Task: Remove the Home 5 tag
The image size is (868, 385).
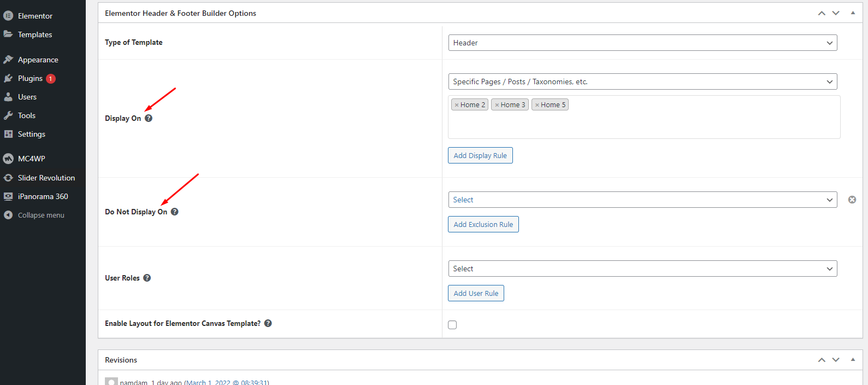Action: (x=537, y=105)
